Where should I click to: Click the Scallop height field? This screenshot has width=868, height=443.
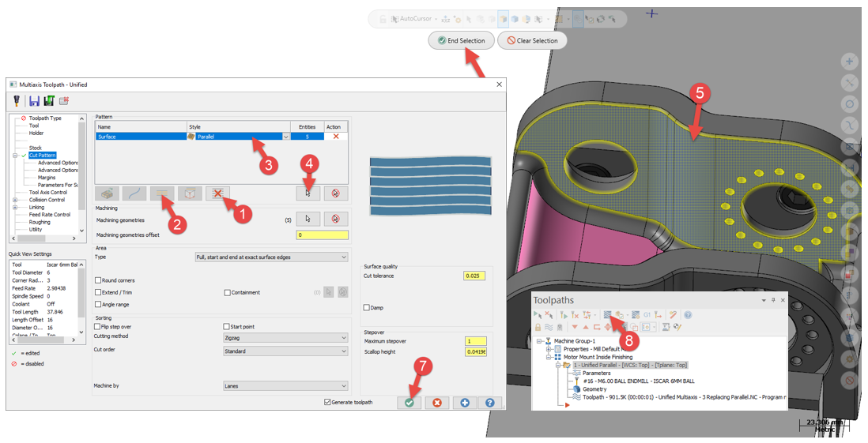click(476, 351)
